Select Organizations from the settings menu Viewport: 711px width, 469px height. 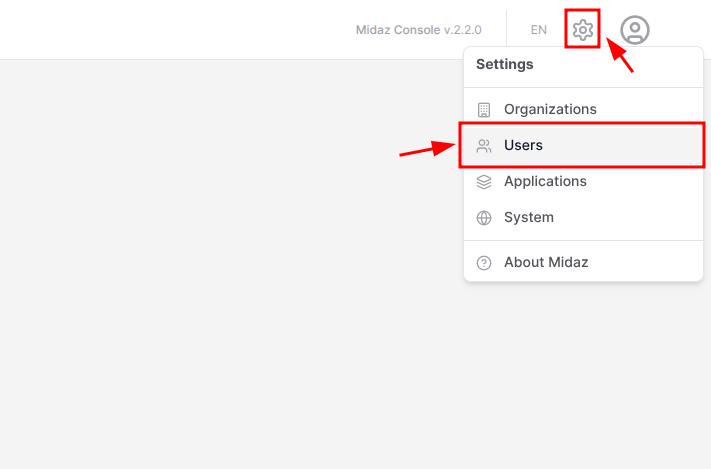pyautogui.click(x=583, y=109)
